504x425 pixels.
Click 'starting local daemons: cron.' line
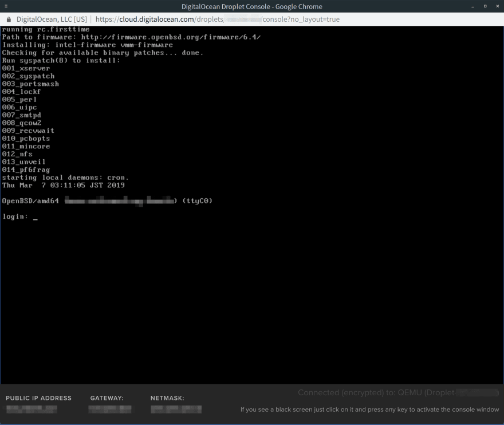(65, 178)
